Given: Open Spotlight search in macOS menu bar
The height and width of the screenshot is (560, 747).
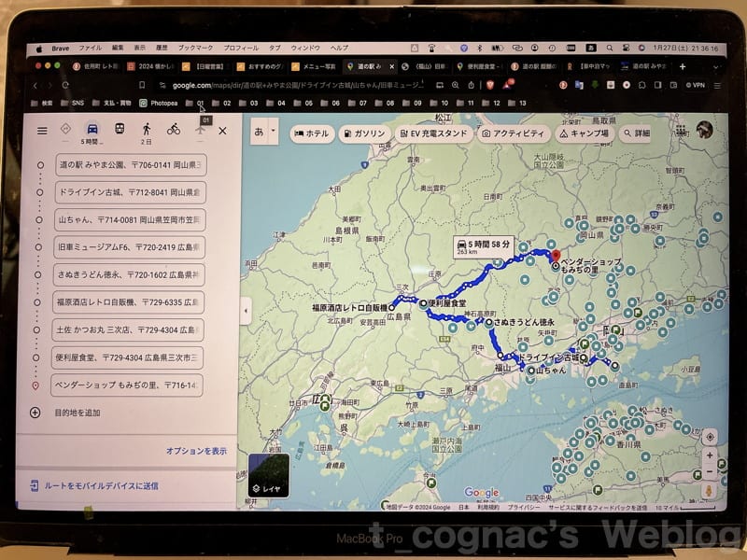Looking at the screenshot, I should click(x=610, y=49).
